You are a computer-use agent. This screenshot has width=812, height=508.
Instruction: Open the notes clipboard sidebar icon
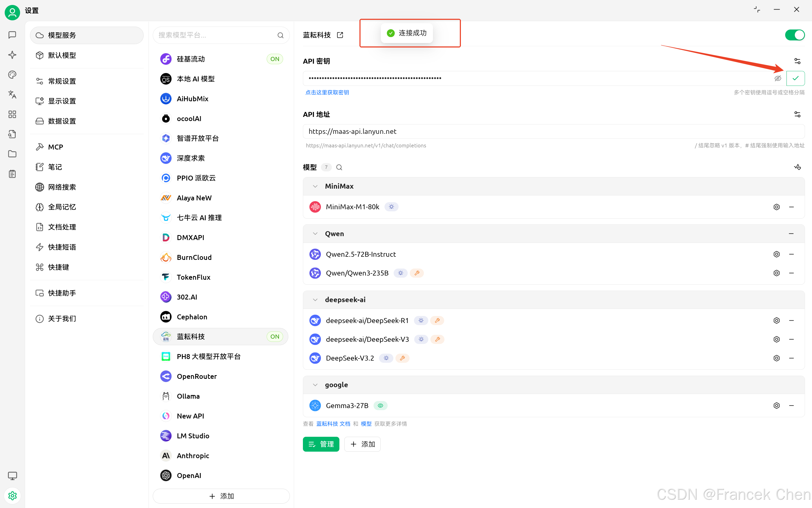coord(13,174)
